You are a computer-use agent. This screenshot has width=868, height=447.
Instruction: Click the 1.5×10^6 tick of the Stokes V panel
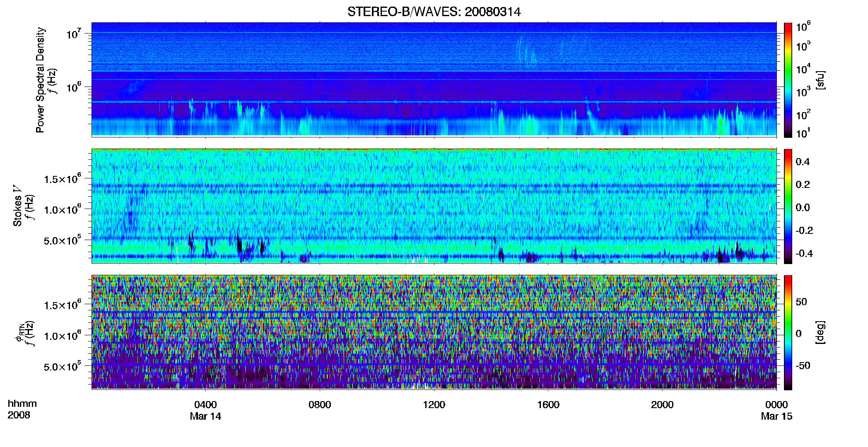pyautogui.click(x=63, y=179)
